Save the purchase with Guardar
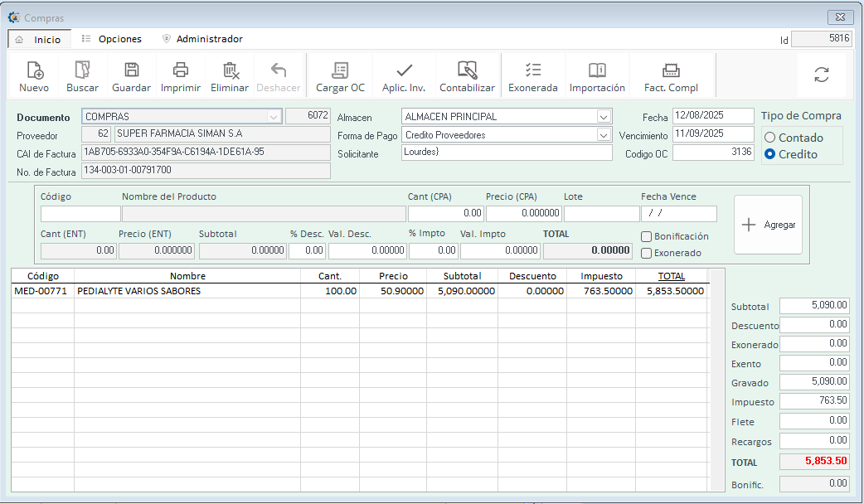This screenshot has width=864, height=504. coord(131,71)
